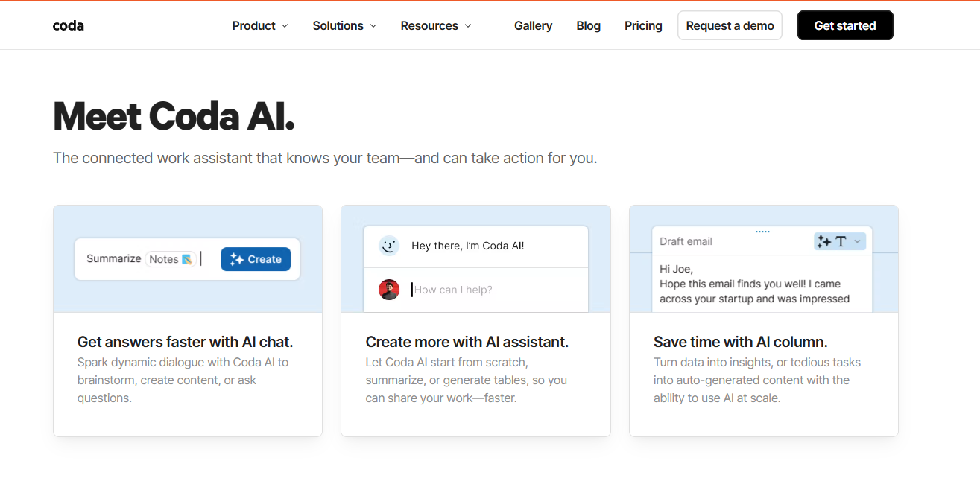The image size is (980, 484).
Task: Open the AI chat feature card
Action: 188,321
